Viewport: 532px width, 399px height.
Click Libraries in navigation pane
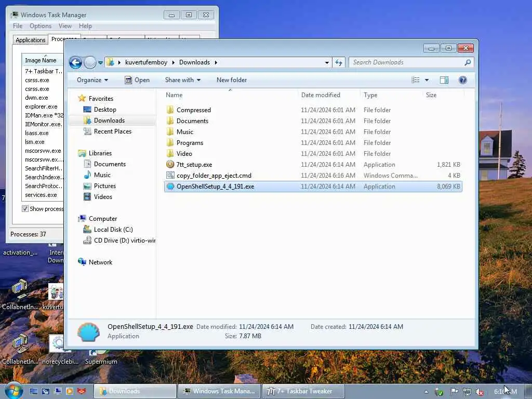pyautogui.click(x=100, y=153)
